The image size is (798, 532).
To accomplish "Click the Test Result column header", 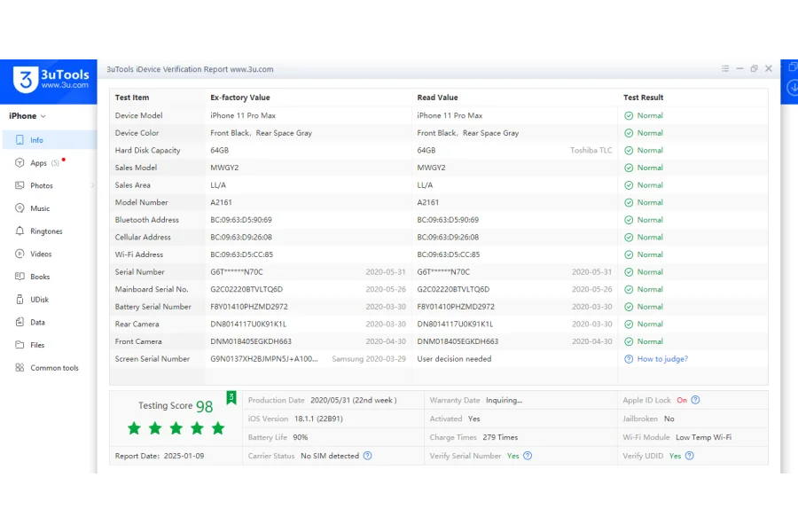I will point(644,98).
